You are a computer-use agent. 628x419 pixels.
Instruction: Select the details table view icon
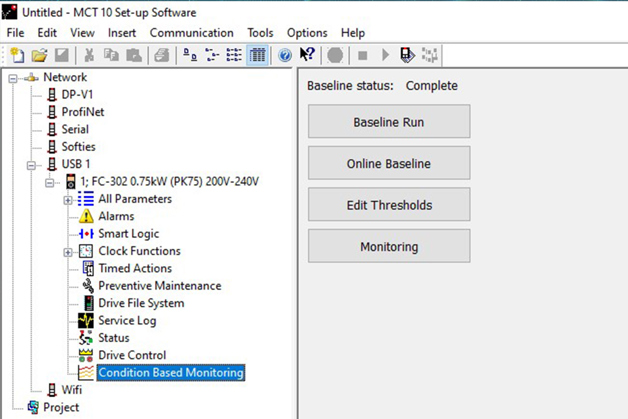click(x=257, y=55)
